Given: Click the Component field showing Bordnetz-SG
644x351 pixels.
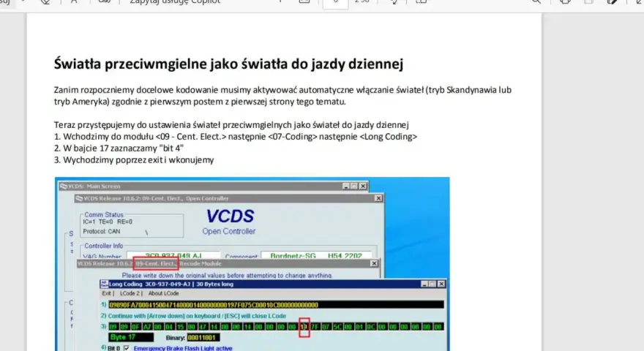Looking at the screenshot, I should tap(316, 255).
